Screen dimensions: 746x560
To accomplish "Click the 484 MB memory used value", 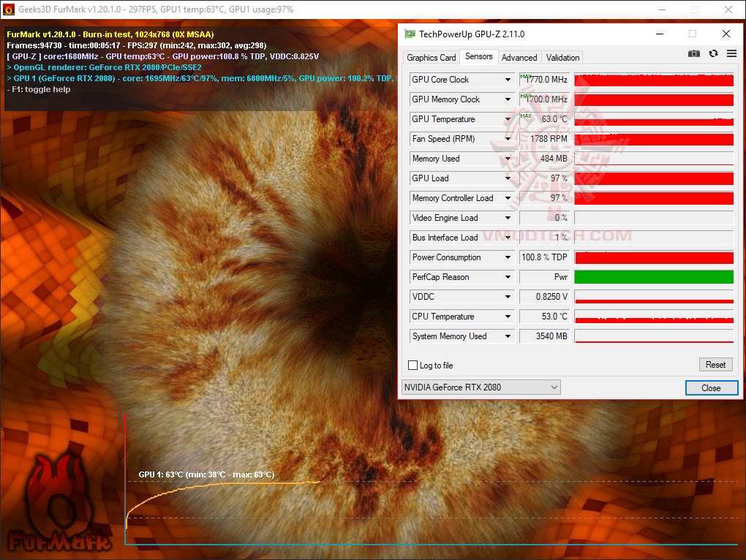I will tap(544, 159).
